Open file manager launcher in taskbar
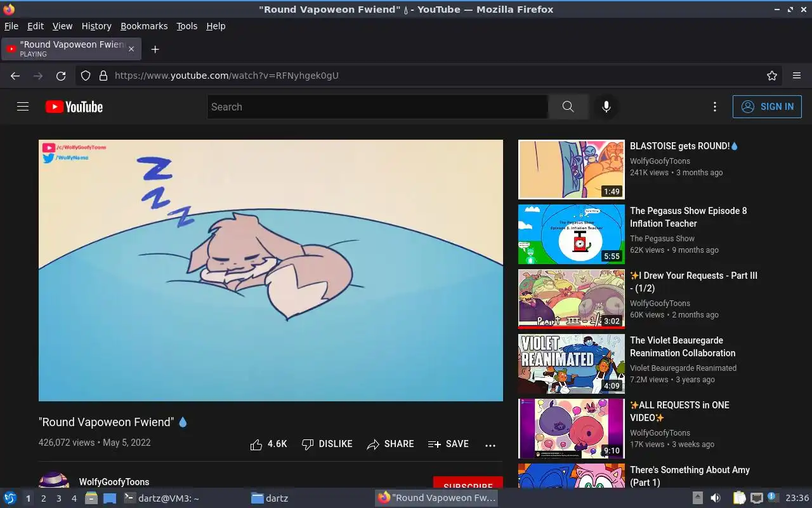812x508 pixels. 91,498
